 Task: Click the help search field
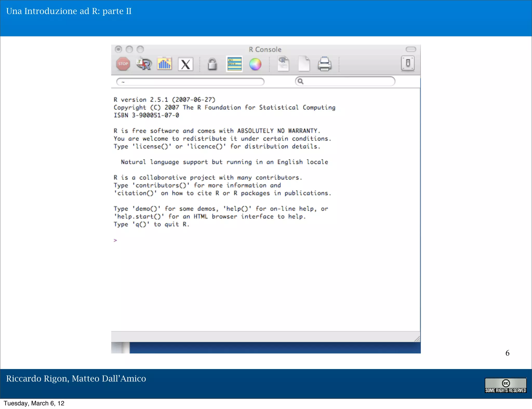348,81
